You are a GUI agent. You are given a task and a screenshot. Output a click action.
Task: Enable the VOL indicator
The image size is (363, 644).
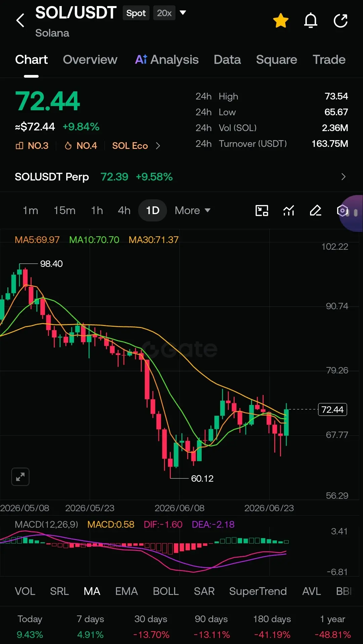[x=25, y=591]
